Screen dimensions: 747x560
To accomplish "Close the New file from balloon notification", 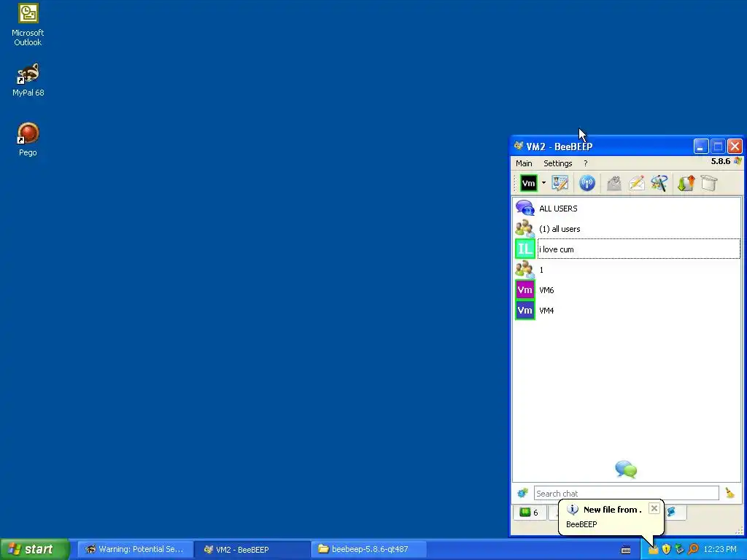I will pos(654,508).
